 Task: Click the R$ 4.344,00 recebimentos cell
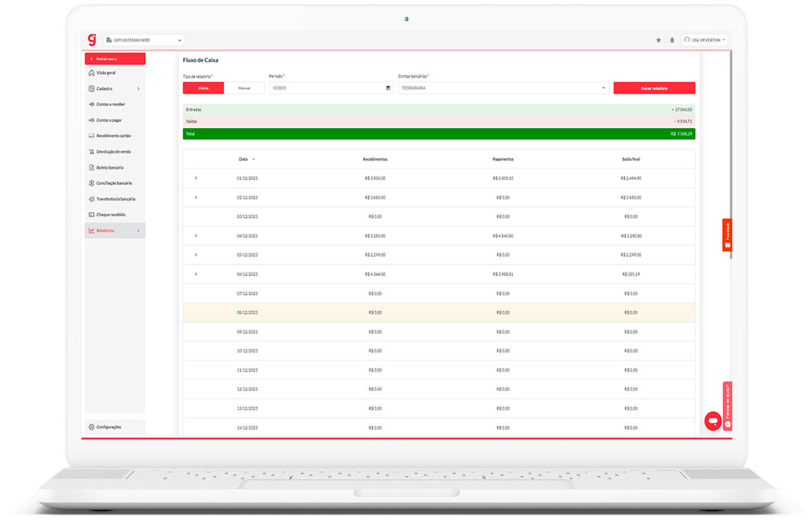[x=375, y=274]
